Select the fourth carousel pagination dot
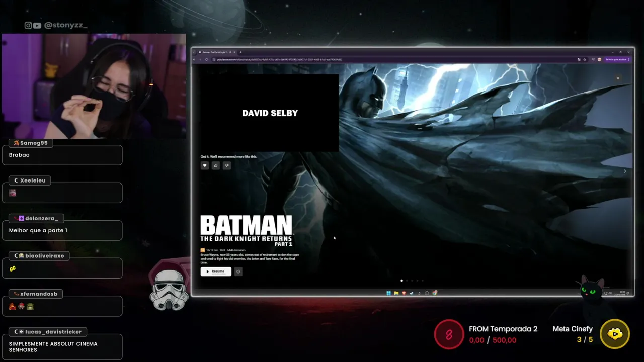Image resolution: width=644 pixels, height=362 pixels. click(x=417, y=281)
